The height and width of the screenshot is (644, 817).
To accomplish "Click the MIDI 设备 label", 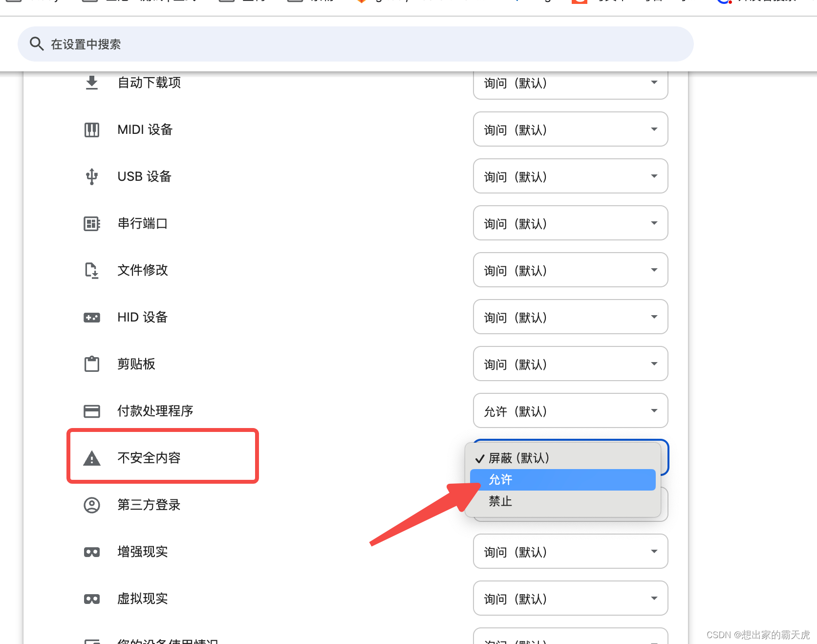I will [x=145, y=129].
